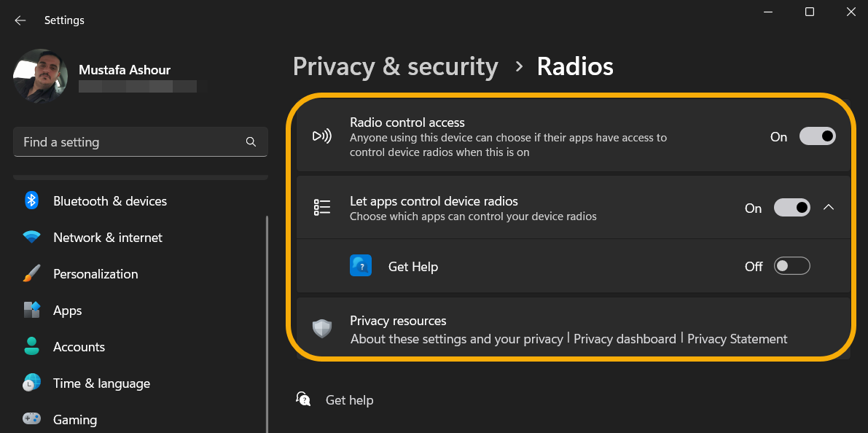Click the Get Help app icon
This screenshot has height=433, width=868.
click(361, 265)
